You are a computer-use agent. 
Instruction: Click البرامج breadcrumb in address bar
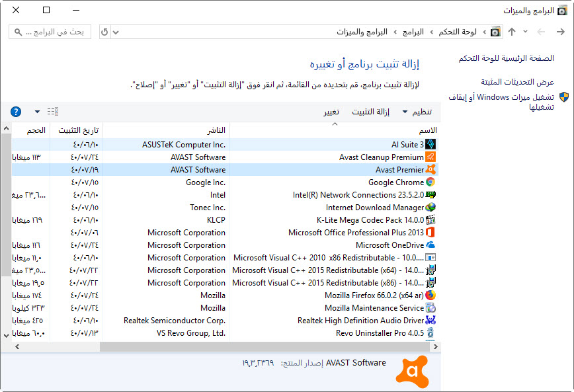413,32
